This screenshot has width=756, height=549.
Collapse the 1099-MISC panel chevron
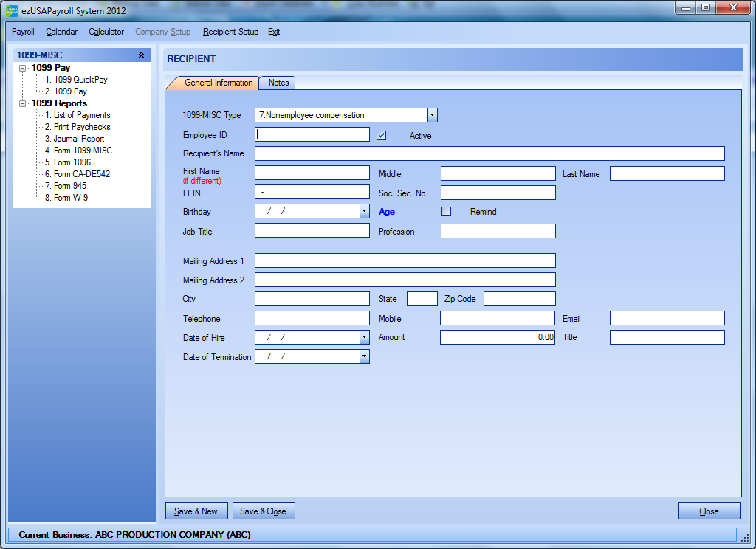coord(141,55)
